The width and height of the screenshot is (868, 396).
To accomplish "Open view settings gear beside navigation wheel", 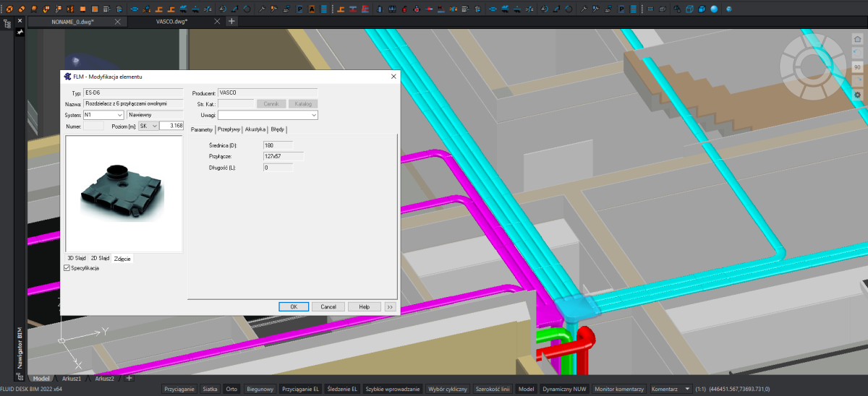I will (857, 95).
